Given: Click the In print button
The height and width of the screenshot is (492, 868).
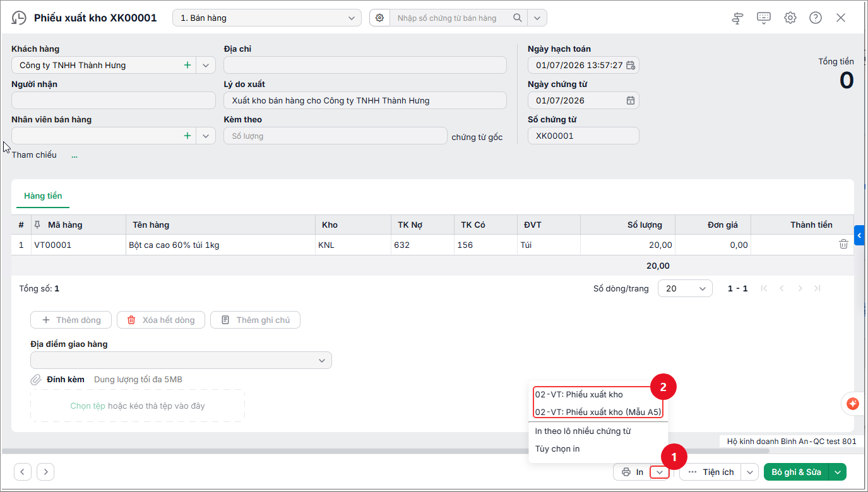Looking at the screenshot, I should 632,472.
